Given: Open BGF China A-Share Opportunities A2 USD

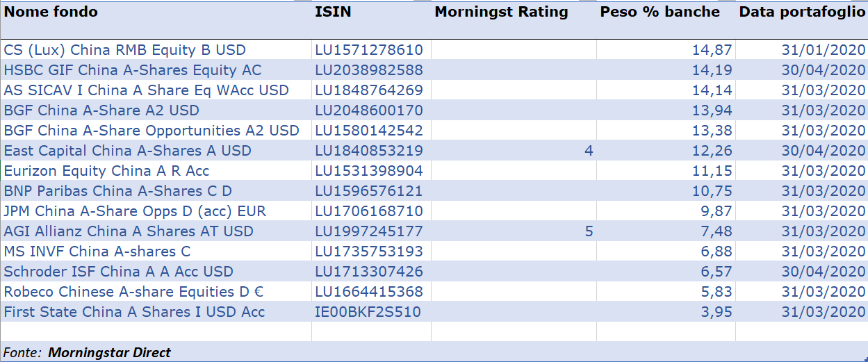Looking at the screenshot, I should click(152, 131).
